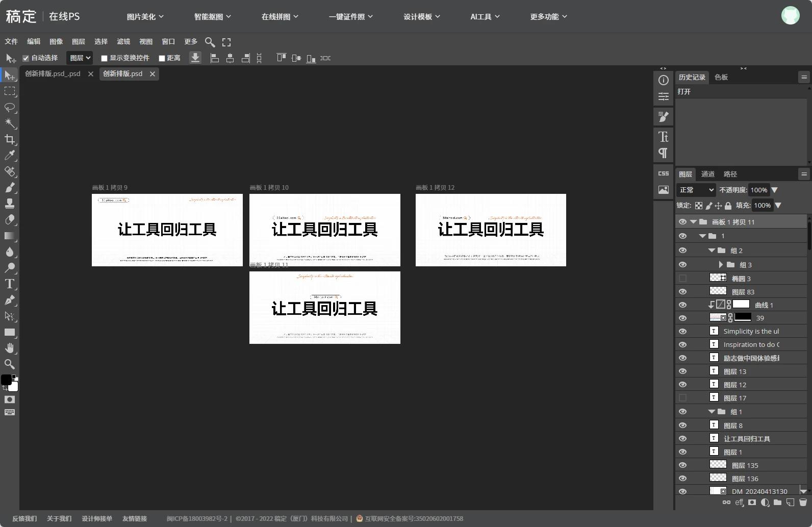Select the Lasso tool

pyautogui.click(x=10, y=107)
